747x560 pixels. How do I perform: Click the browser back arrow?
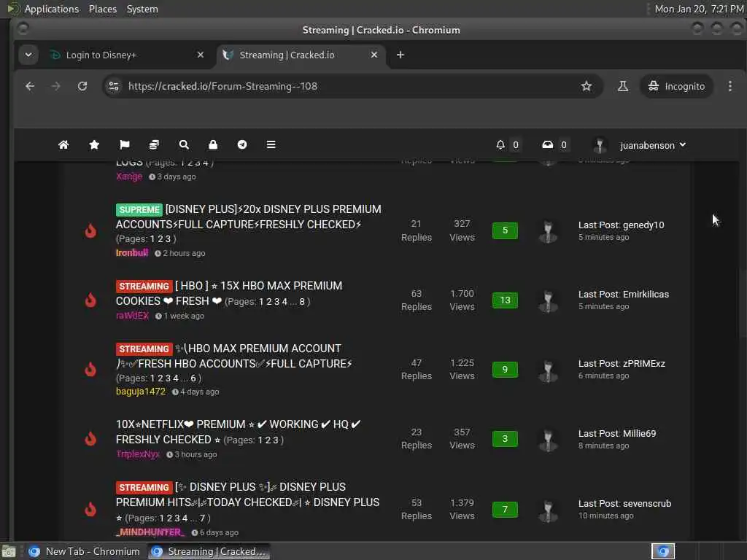[30, 86]
